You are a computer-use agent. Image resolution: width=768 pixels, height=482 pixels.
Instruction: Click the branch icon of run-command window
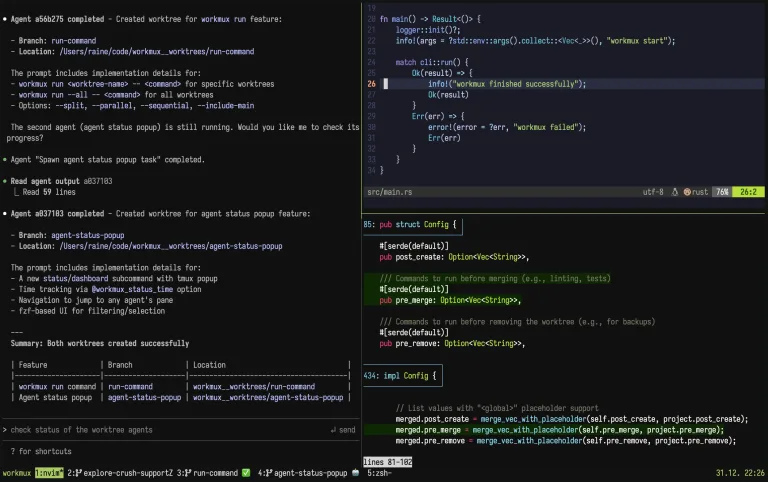coord(188,473)
